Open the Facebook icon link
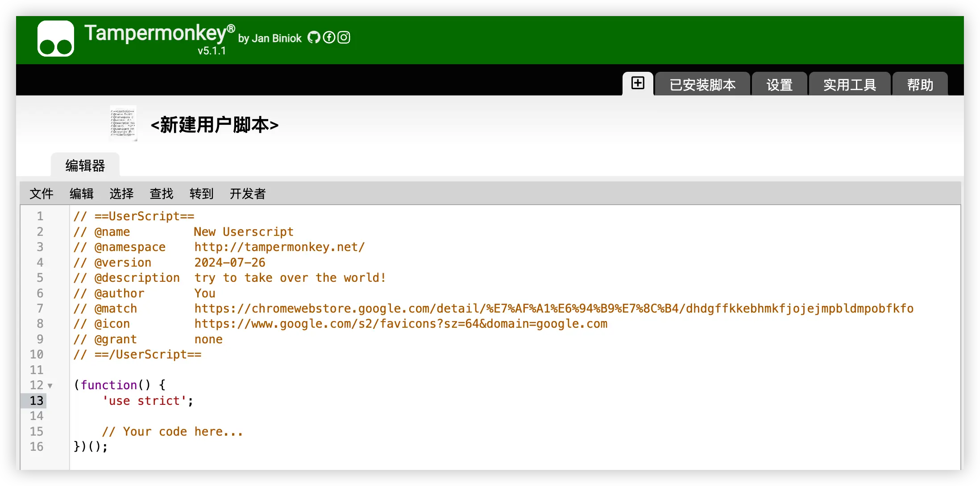 tap(329, 37)
